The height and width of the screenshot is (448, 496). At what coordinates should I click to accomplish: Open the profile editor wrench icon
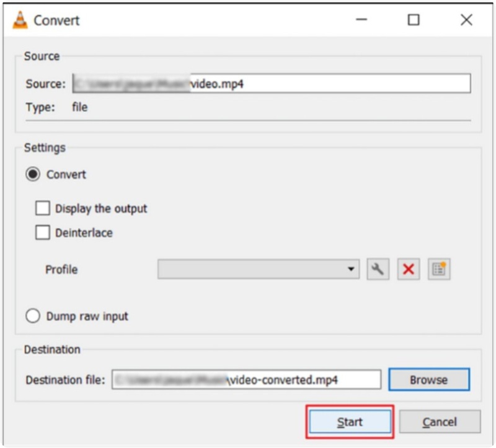[379, 269]
